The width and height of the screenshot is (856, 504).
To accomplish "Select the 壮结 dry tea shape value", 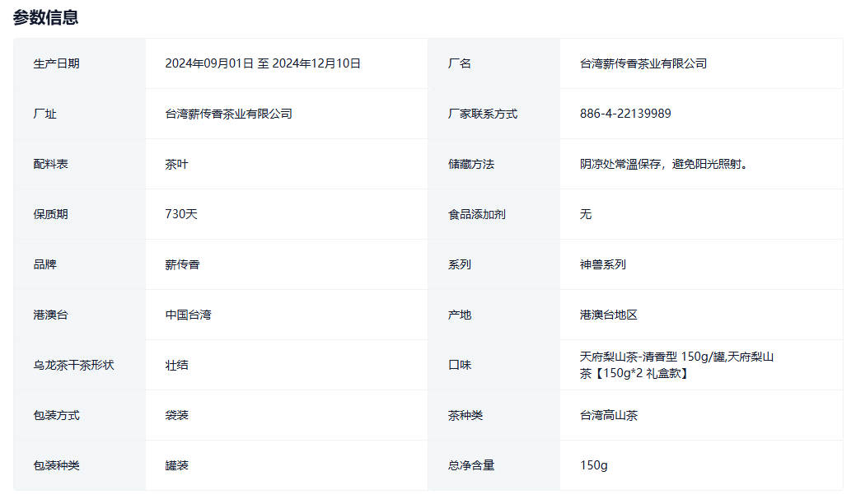I will pyautogui.click(x=176, y=365).
